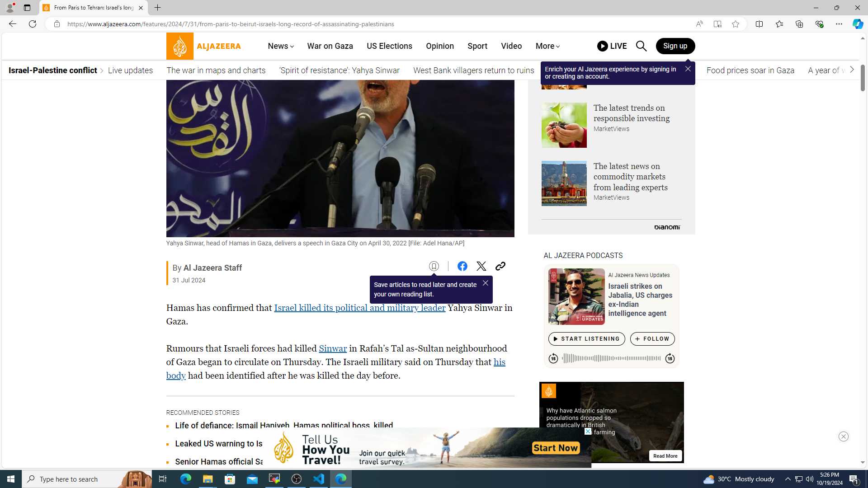Image resolution: width=868 pixels, height=488 pixels.
Task: Open Life of defiance: Ismail Haniyeh story
Action: click(x=284, y=426)
